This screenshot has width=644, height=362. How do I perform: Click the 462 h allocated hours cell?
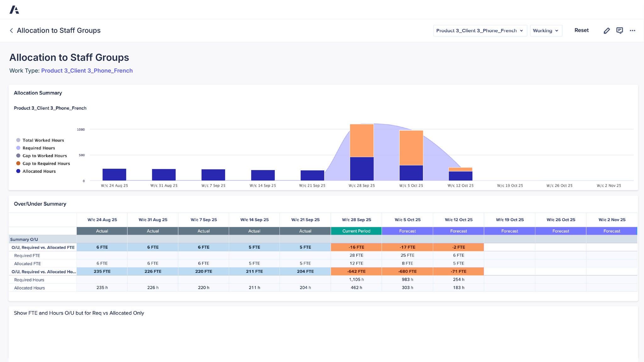pos(356,288)
